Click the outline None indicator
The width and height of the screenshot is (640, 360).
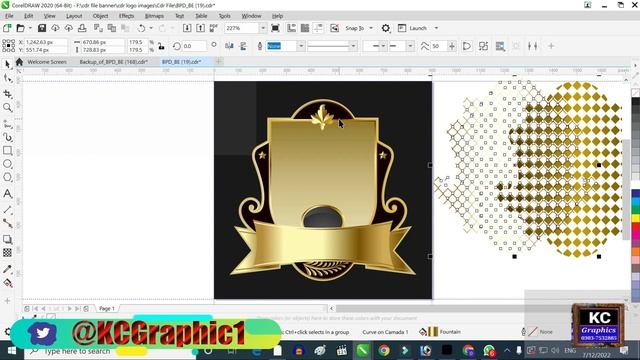click(537, 332)
